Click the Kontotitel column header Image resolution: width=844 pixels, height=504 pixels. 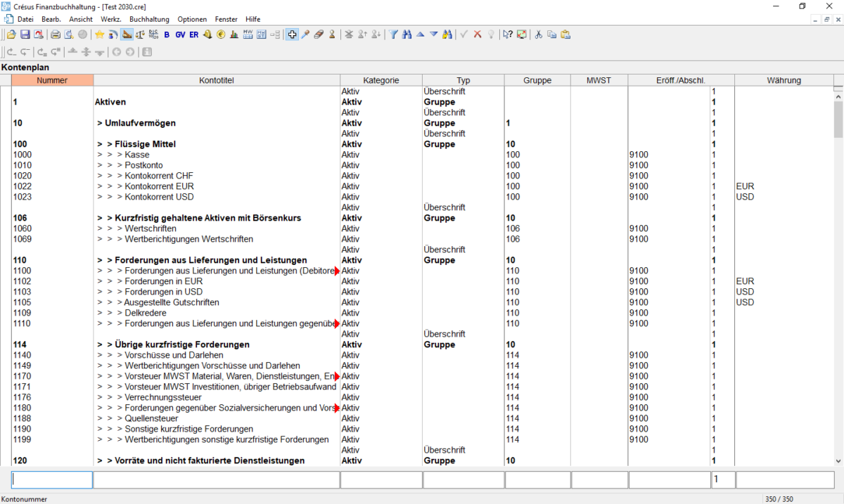(217, 80)
